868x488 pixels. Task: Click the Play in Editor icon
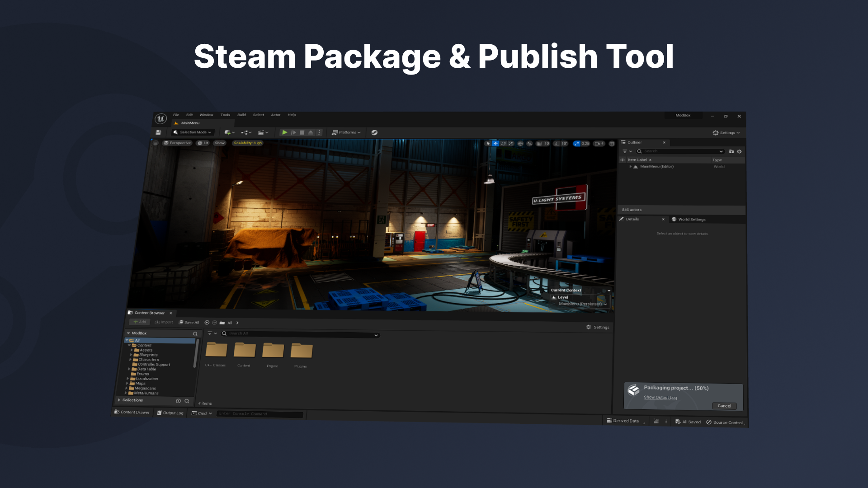click(x=284, y=132)
